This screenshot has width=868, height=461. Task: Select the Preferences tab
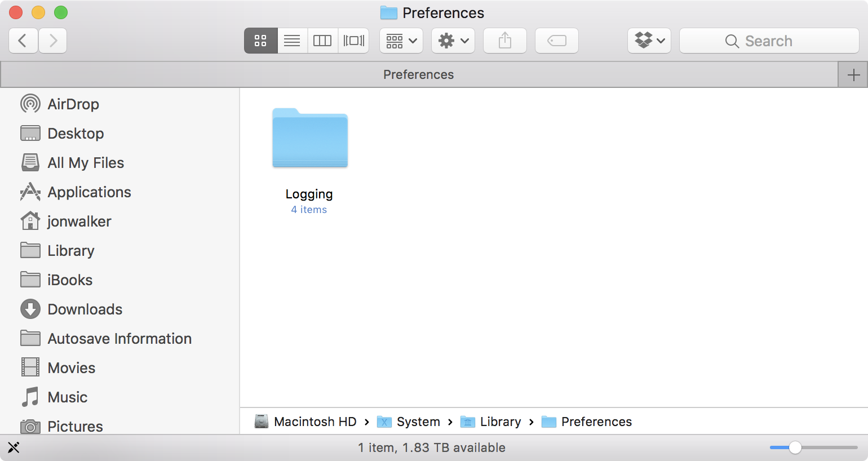418,74
